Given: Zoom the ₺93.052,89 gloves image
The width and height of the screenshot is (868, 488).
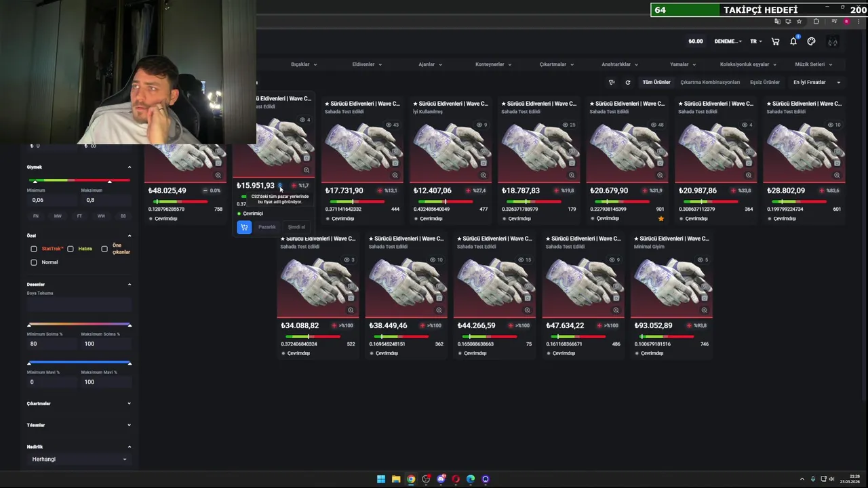Looking at the screenshot, I should tap(704, 310).
